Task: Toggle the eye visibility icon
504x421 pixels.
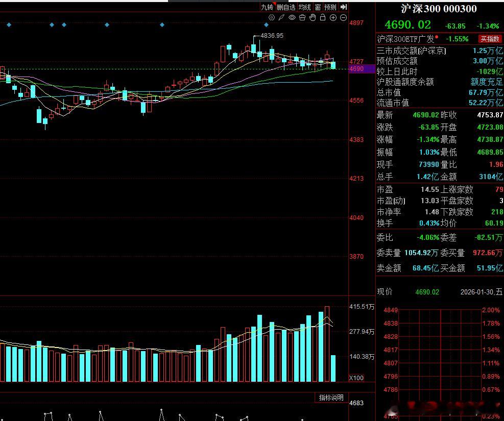Action: 292,18
